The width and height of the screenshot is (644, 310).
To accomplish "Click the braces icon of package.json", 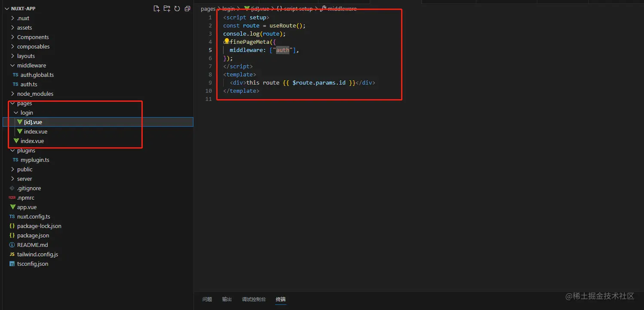I will pos(12,235).
